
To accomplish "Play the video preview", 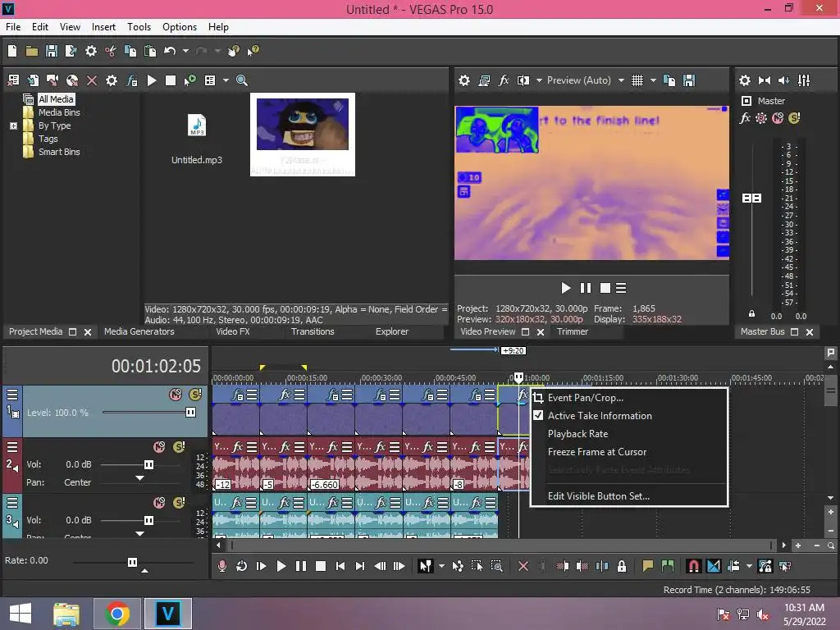I will pyautogui.click(x=566, y=288).
